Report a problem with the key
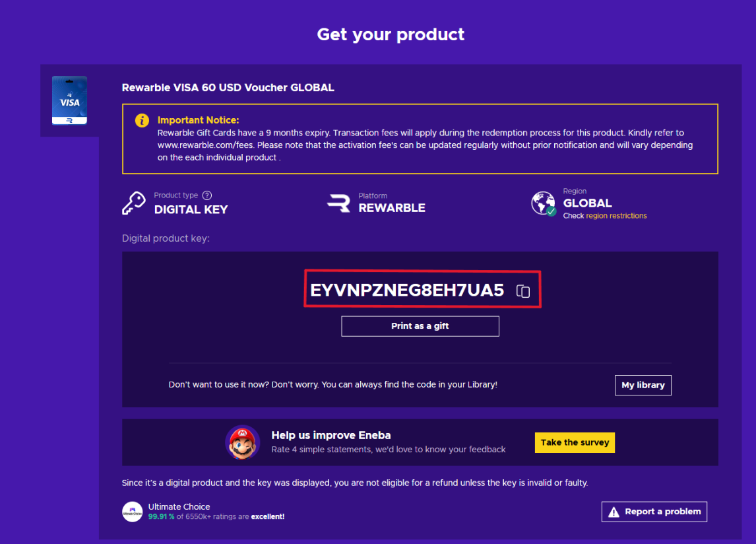The height and width of the screenshot is (544, 756). [x=654, y=512]
